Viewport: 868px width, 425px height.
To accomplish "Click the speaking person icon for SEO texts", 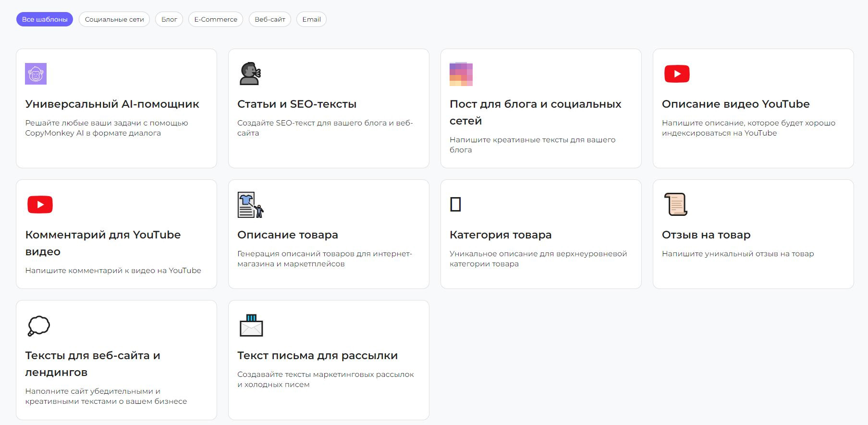I will click(x=250, y=74).
